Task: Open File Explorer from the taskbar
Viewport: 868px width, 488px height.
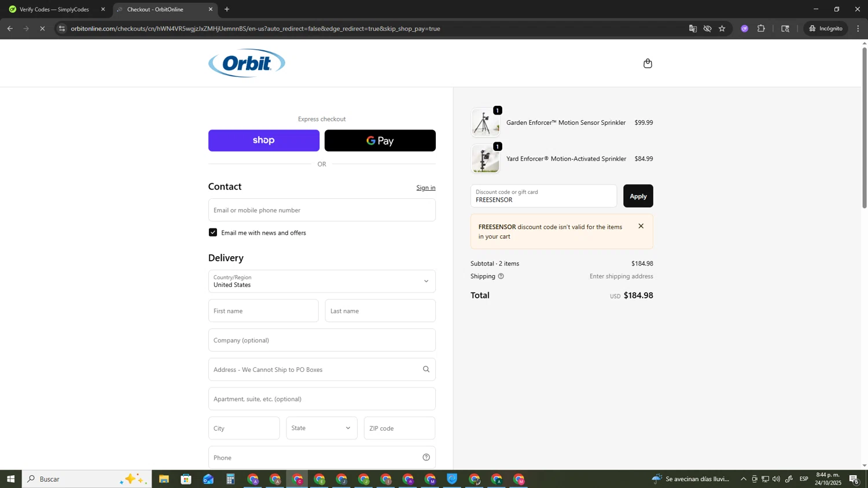Action: pyautogui.click(x=164, y=479)
